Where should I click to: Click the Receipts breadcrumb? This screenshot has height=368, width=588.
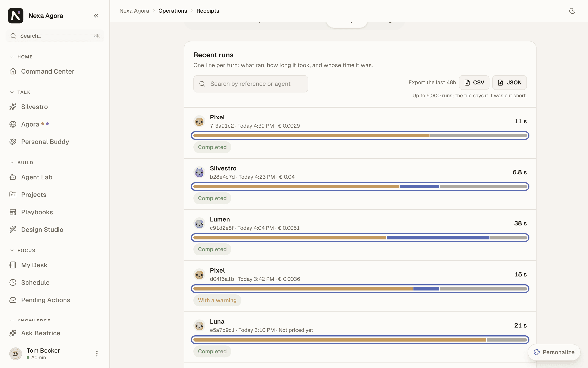pyautogui.click(x=208, y=11)
